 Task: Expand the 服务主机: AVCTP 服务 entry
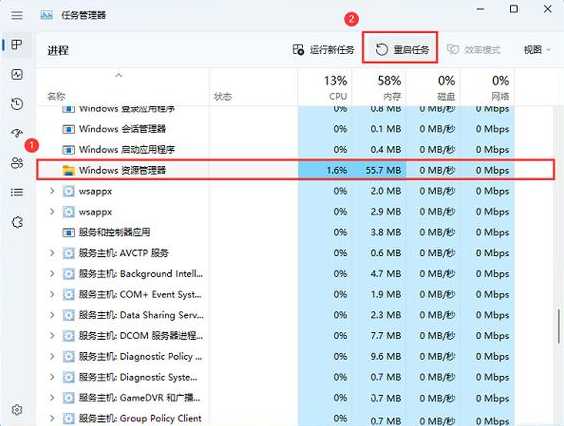pos(52,253)
